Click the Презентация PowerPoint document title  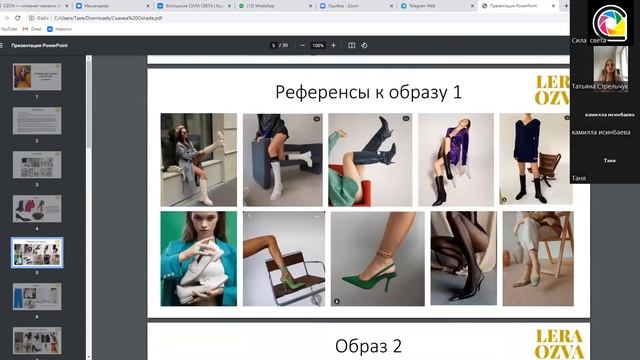(40, 45)
